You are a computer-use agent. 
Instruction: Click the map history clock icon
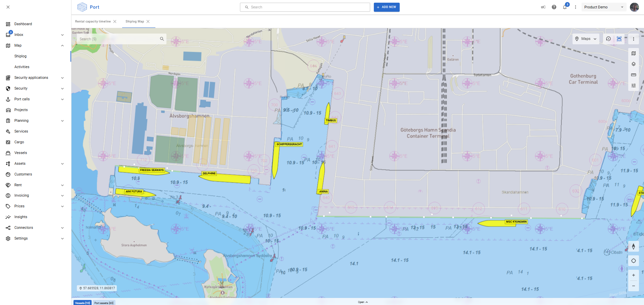coord(608,39)
